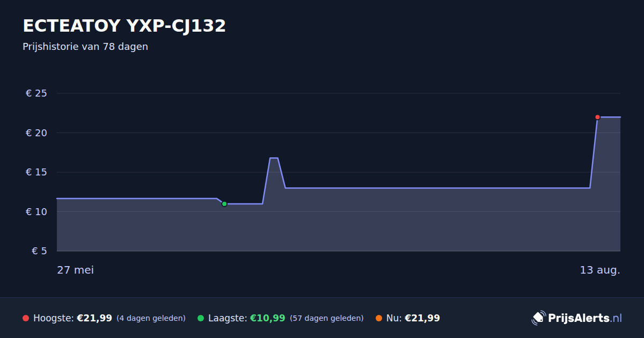The image size is (644, 338).
Task: Click the green Laagste legend dot
Action: pyautogui.click(x=201, y=318)
